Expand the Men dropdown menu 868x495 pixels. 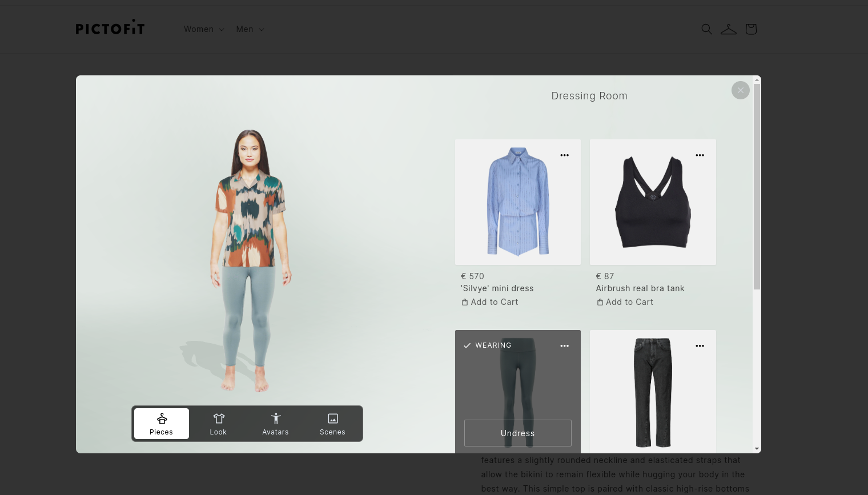[250, 29]
